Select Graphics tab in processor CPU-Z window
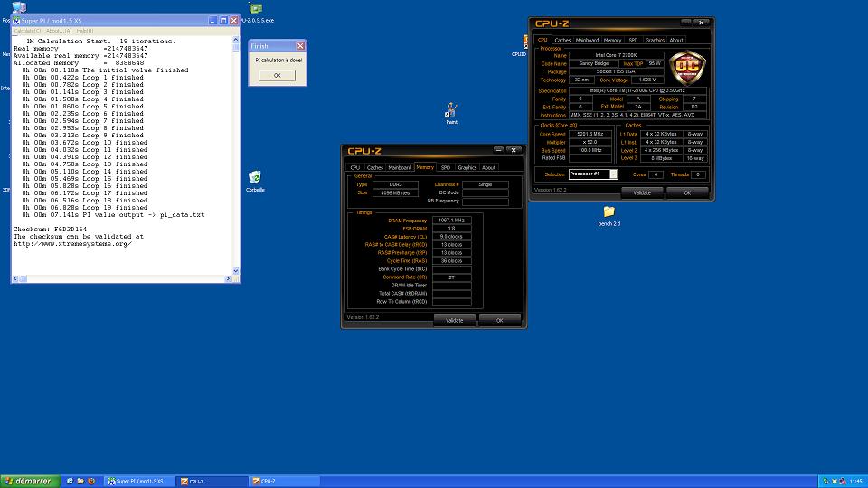This screenshot has height=488, width=868. point(655,40)
